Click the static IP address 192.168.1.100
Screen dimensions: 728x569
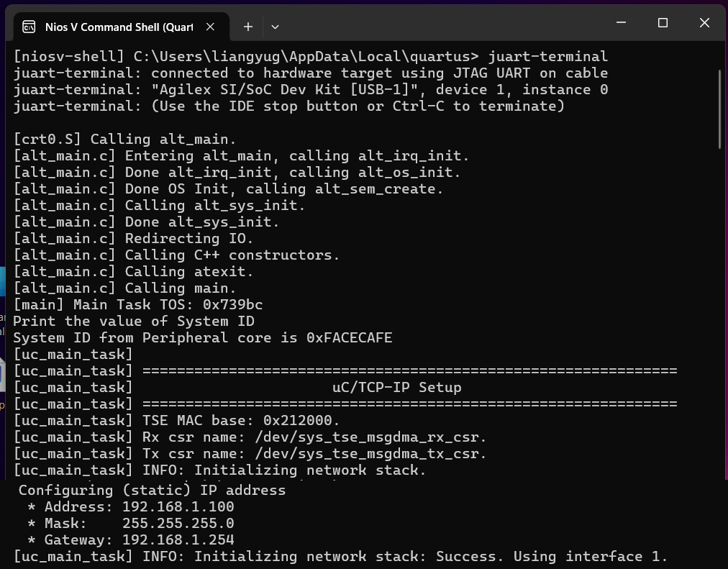click(x=178, y=506)
